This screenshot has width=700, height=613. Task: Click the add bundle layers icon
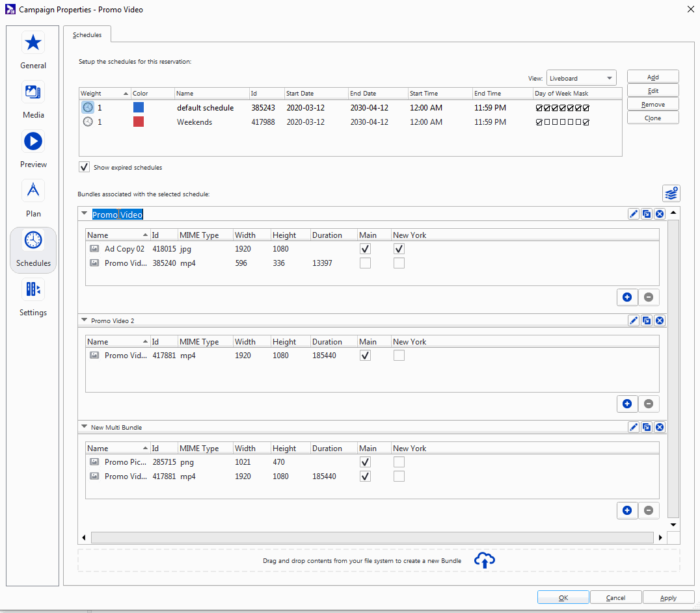click(x=671, y=193)
